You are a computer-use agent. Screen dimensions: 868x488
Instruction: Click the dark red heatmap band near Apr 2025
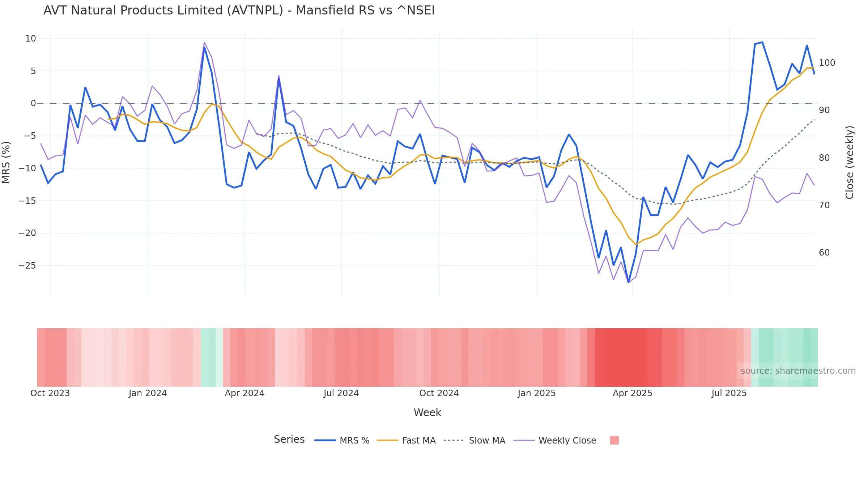pos(621,358)
